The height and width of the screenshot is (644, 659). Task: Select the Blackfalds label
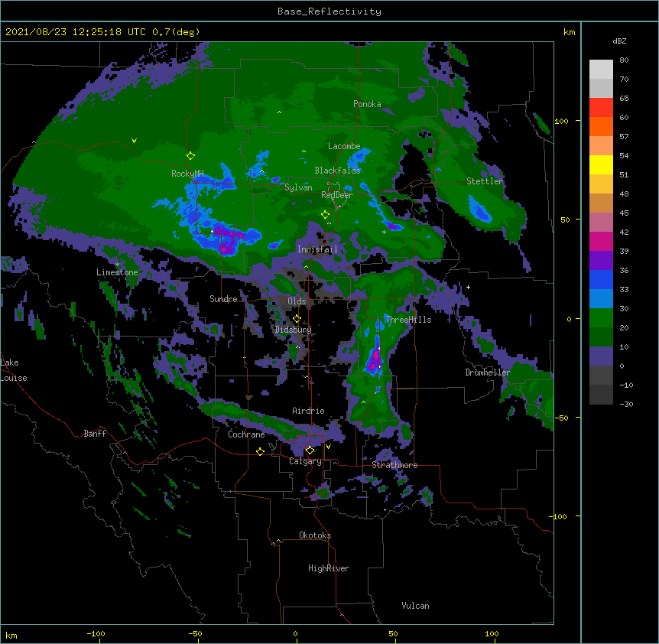tap(337, 171)
